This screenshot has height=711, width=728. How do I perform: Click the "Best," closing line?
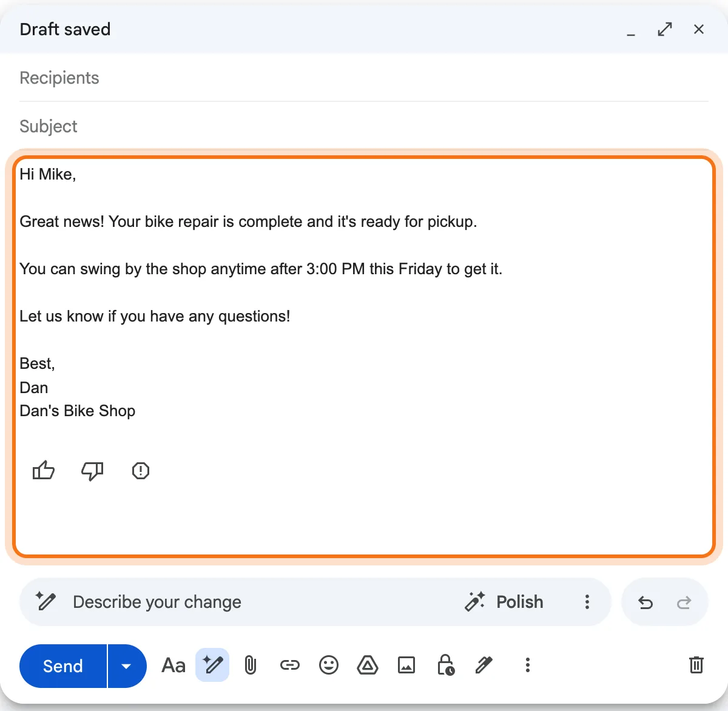37,364
